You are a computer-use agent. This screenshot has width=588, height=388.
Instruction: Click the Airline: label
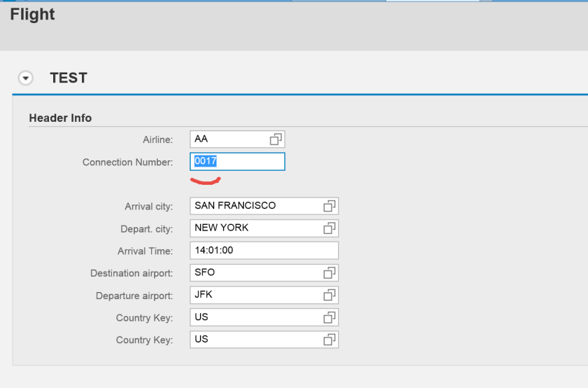point(158,139)
